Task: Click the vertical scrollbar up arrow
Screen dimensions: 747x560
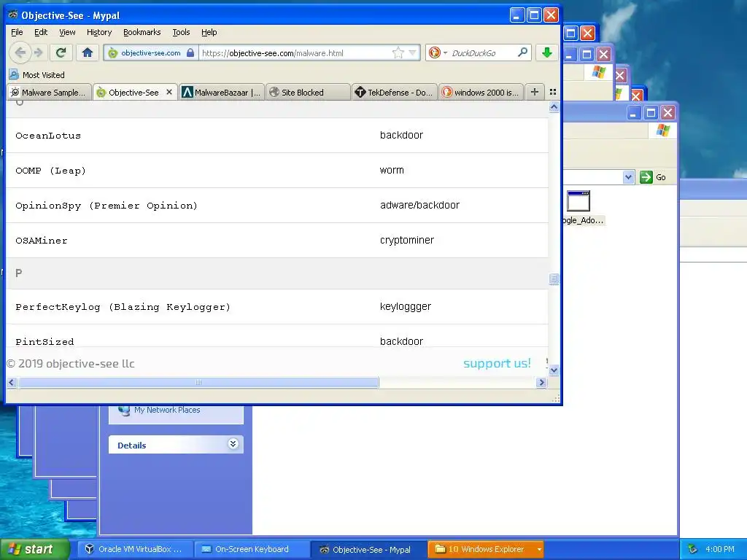Action: pos(554,107)
